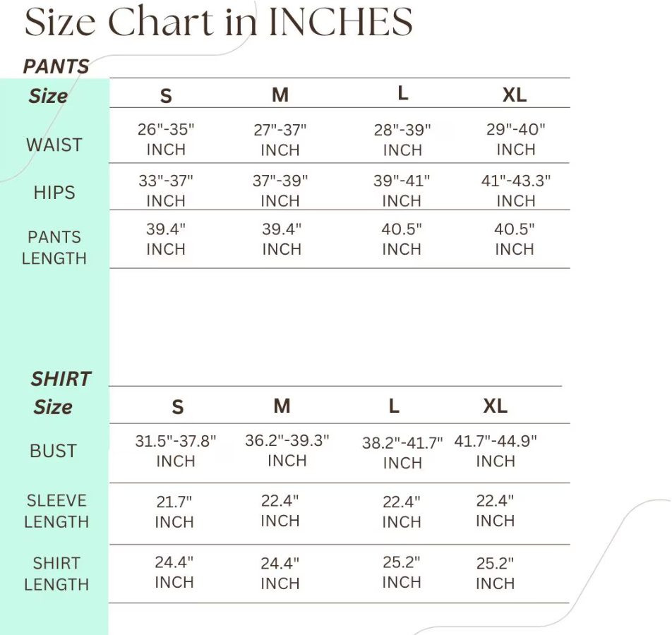Select the pants size XL column header
672x635 pixels.
coord(515,95)
